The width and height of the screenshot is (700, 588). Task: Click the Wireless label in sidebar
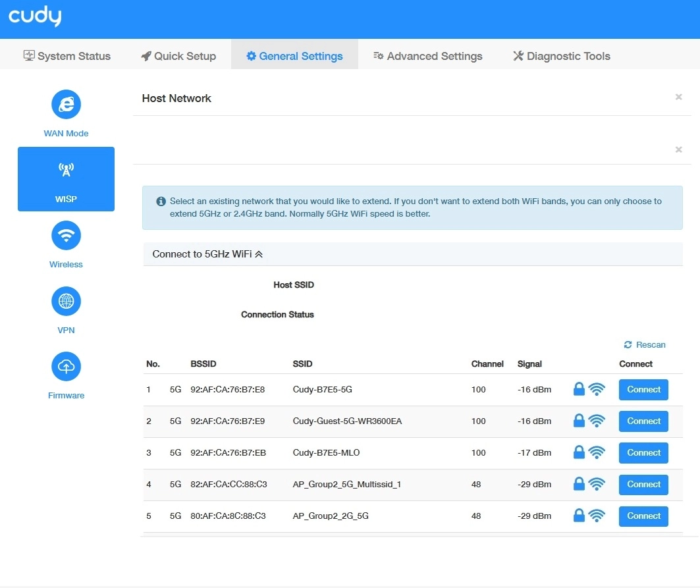click(66, 264)
